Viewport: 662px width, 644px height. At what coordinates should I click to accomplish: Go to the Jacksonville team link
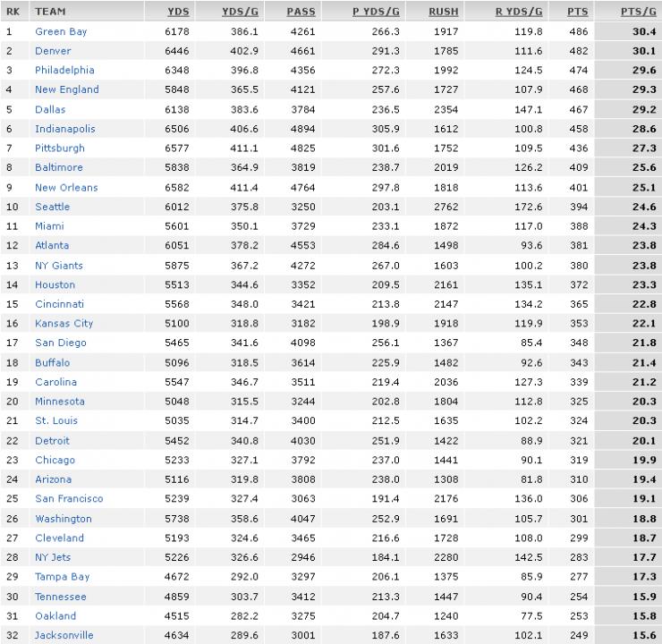click(64, 635)
